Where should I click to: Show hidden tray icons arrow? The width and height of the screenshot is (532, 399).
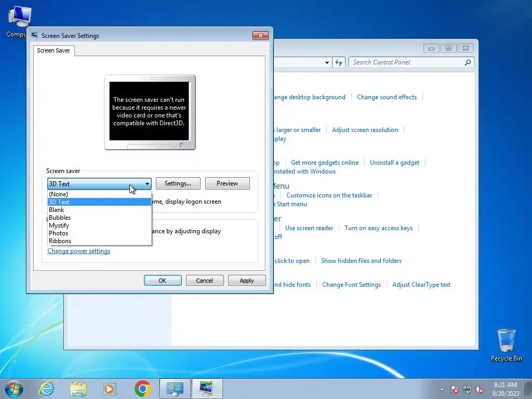point(442,389)
